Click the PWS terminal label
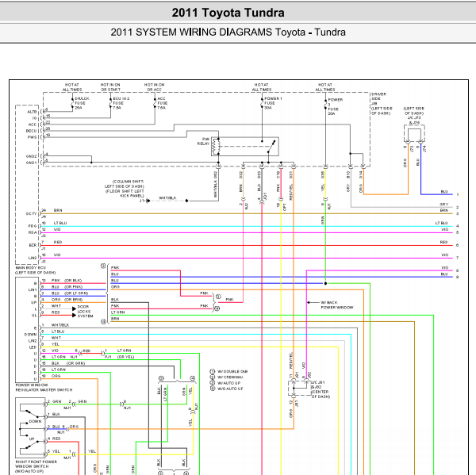 pos(32,137)
